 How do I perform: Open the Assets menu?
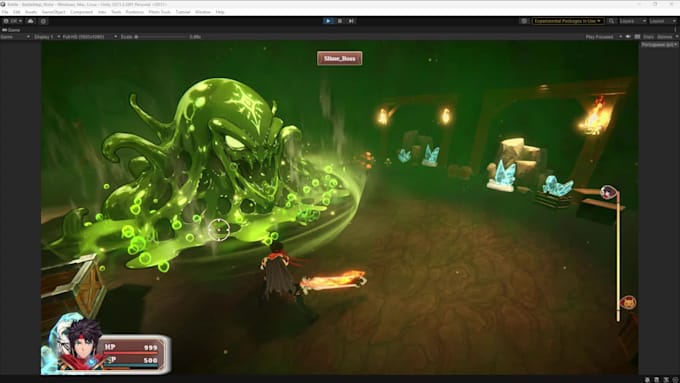point(31,12)
